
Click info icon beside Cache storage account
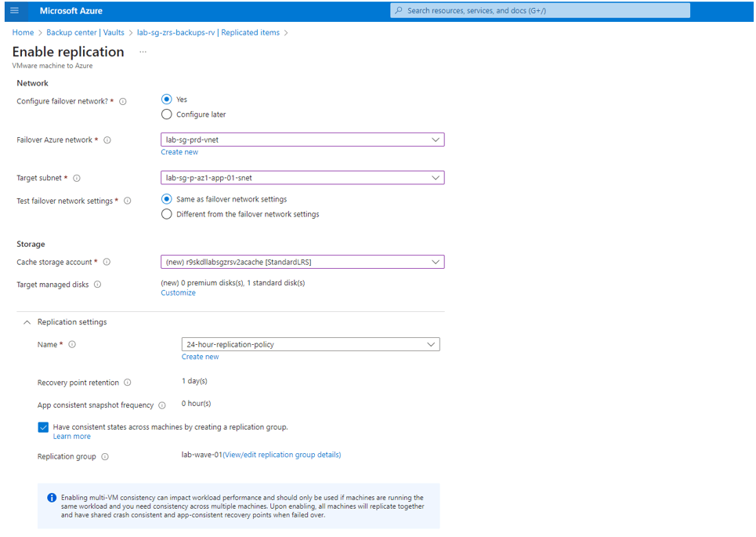(107, 262)
